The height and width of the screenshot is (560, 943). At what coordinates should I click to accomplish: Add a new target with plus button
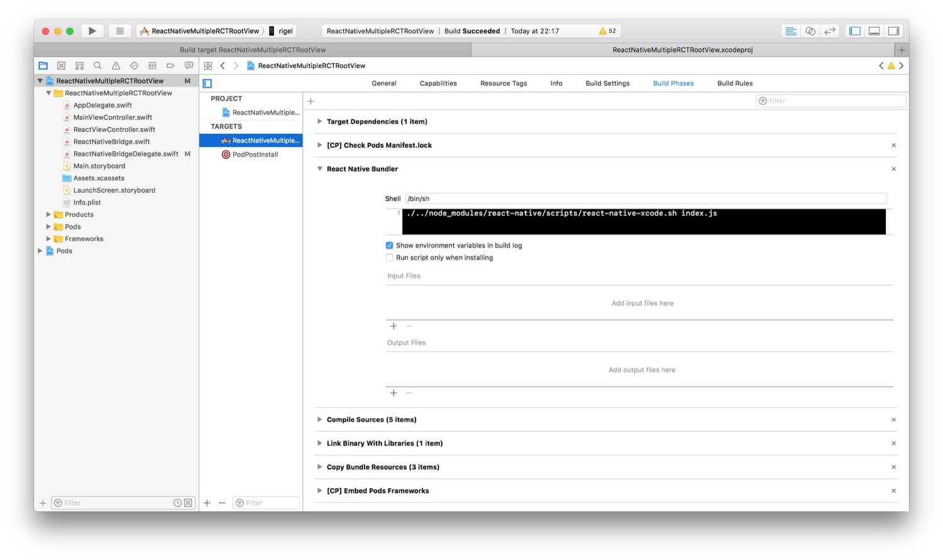click(207, 503)
